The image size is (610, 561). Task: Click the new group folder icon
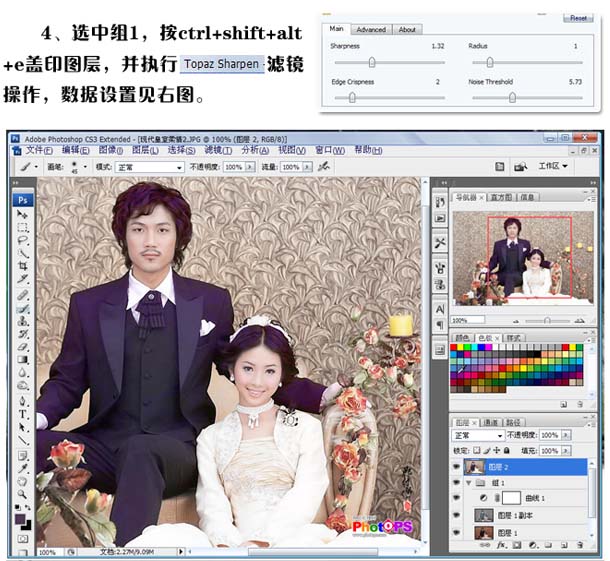(x=548, y=545)
